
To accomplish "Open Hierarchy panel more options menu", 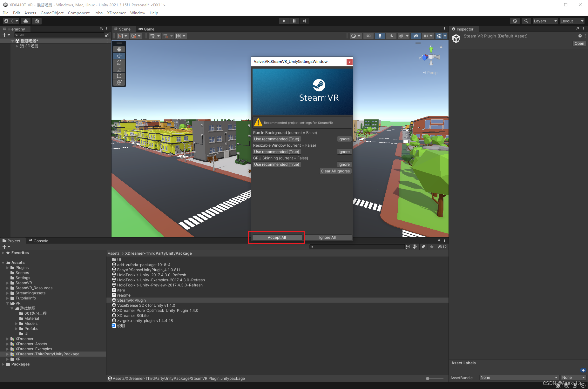I will tap(107, 29).
